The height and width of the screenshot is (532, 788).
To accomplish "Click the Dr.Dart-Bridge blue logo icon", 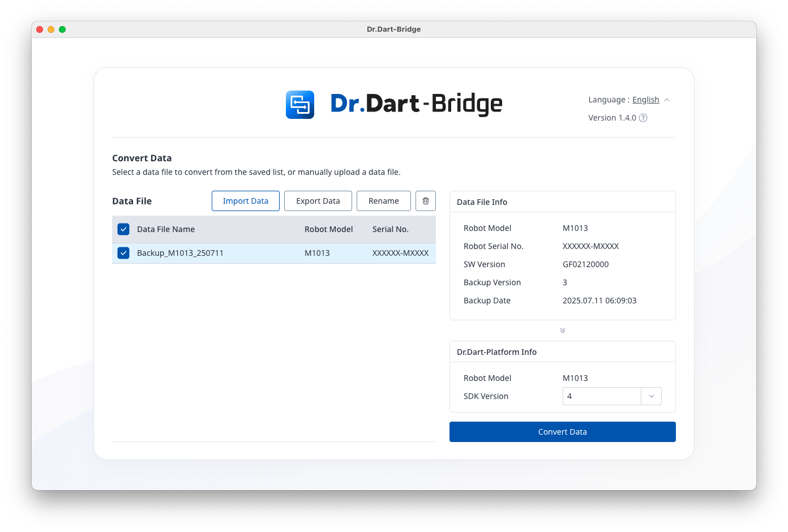I will pyautogui.click(x=299, y=105).
